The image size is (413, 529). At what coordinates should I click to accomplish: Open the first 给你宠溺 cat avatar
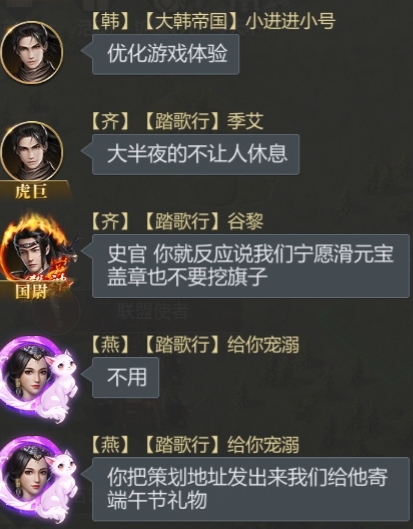point(38,379)
